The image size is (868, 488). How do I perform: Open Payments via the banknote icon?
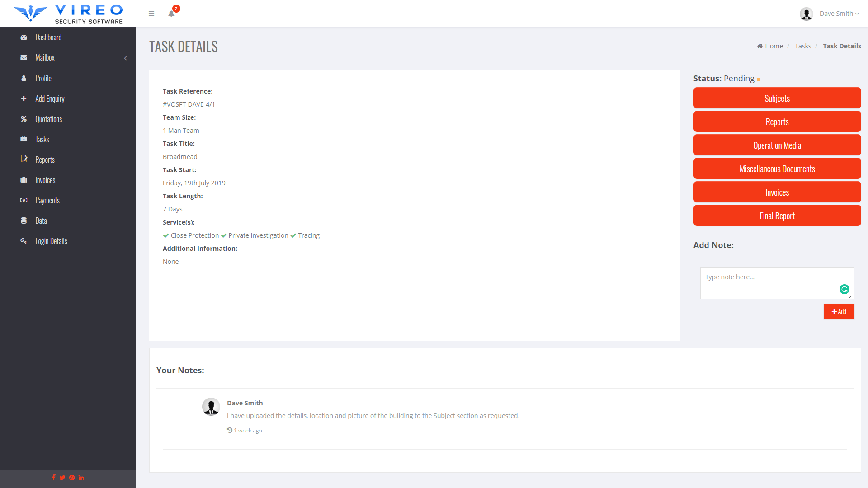pyautogui.click(x=24, y=200)
